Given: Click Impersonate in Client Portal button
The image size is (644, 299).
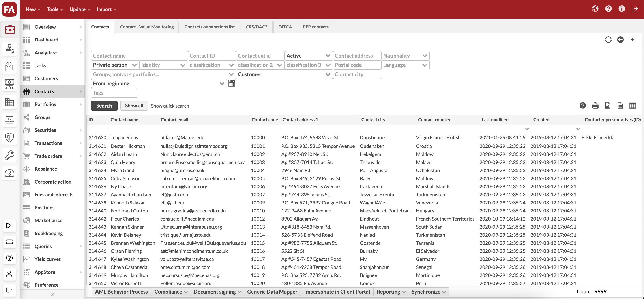Looking at the screenshot, I should click(x=337, y=292).
